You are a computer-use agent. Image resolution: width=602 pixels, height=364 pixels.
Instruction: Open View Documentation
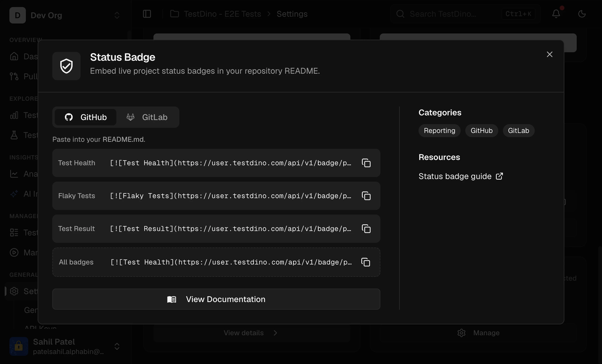216,299
